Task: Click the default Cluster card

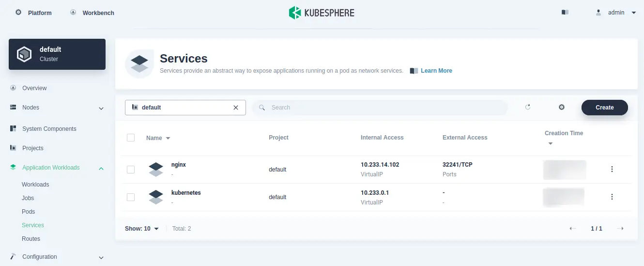Action: pyautogui.click(x=57, y=54)
